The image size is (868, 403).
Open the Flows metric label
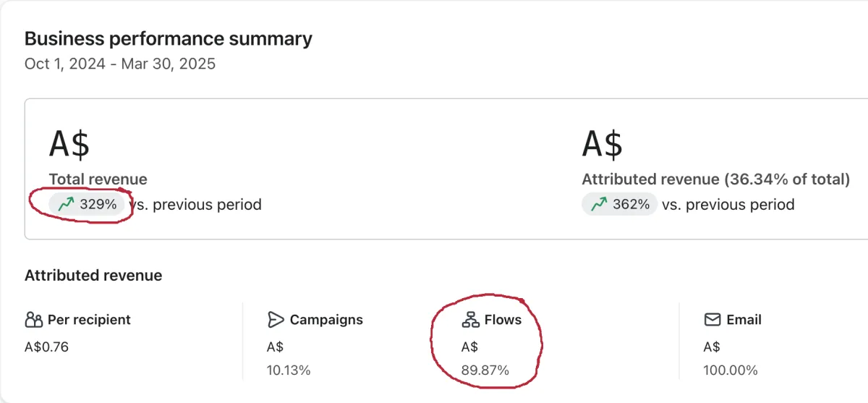click(x=503, y=320)
